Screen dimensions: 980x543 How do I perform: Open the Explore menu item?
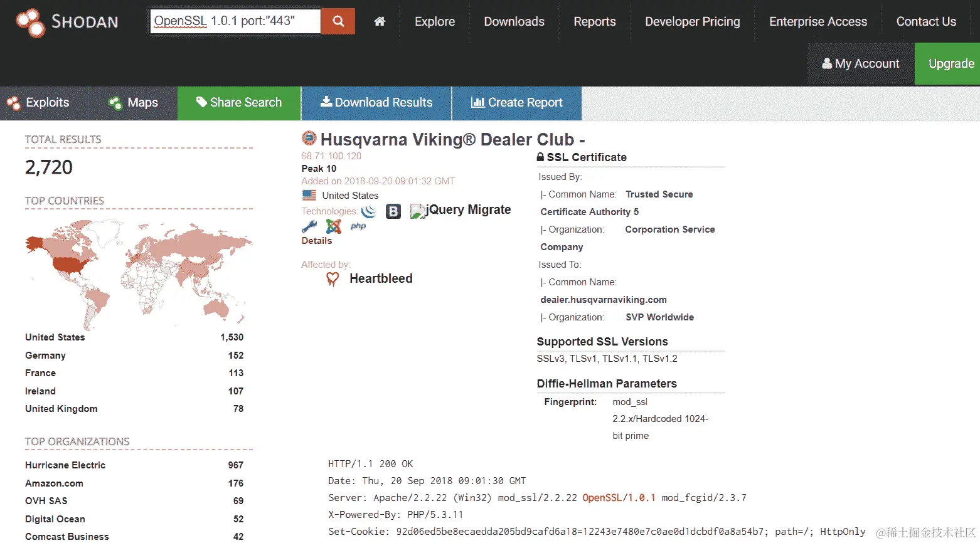coord(435,21)
